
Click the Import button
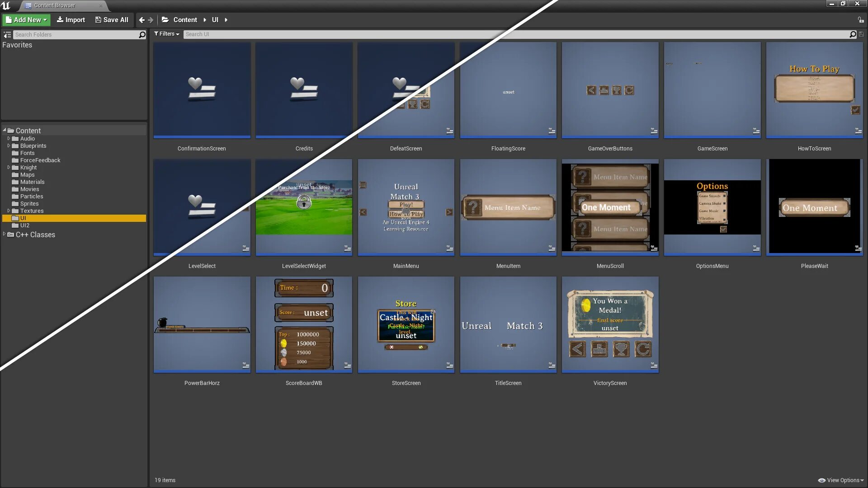(x=71, y=20)
